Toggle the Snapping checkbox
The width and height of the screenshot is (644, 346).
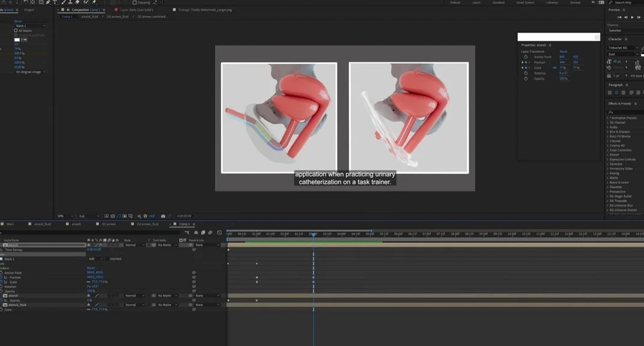[134, 2]
